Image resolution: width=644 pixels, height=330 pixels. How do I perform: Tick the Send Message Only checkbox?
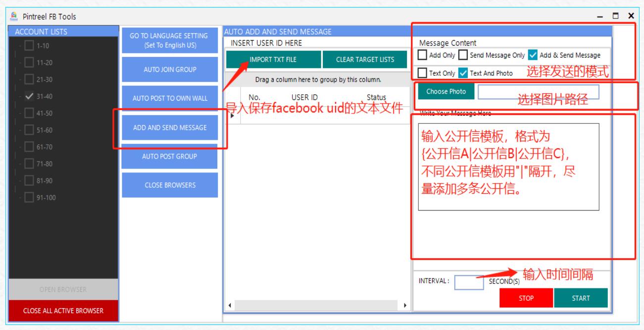coord(463,55)
